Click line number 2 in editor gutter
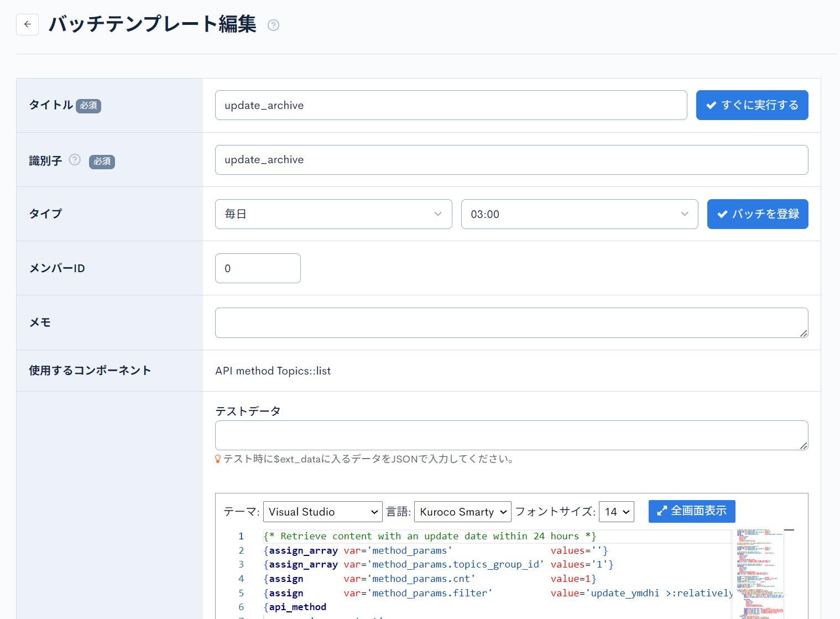This screenshot has height=619, width=840. click(x=241, y=550)
